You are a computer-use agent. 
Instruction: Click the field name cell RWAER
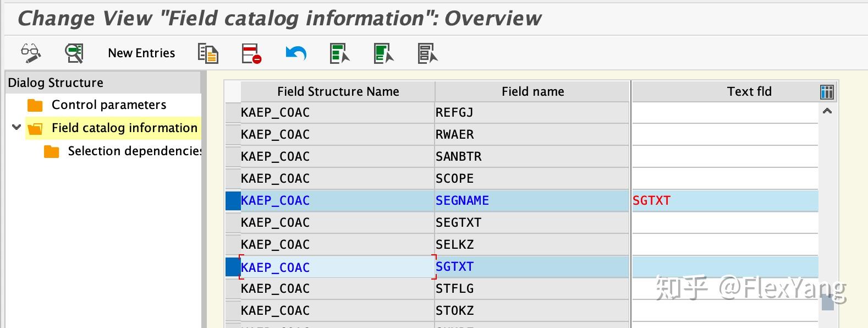pos(532,134)
